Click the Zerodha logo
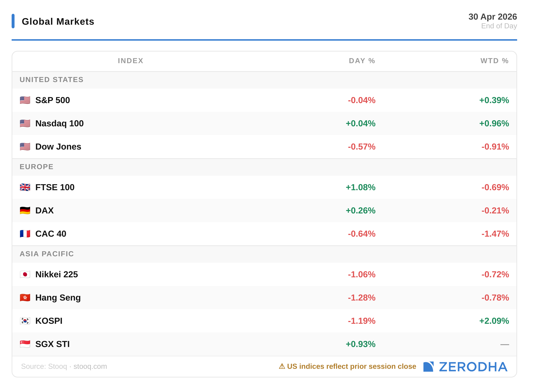The image size is (552, 392). coord(465,367)
